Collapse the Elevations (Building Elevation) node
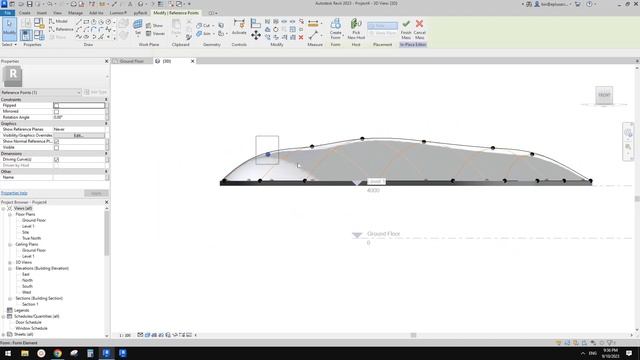 click(10, 269)
